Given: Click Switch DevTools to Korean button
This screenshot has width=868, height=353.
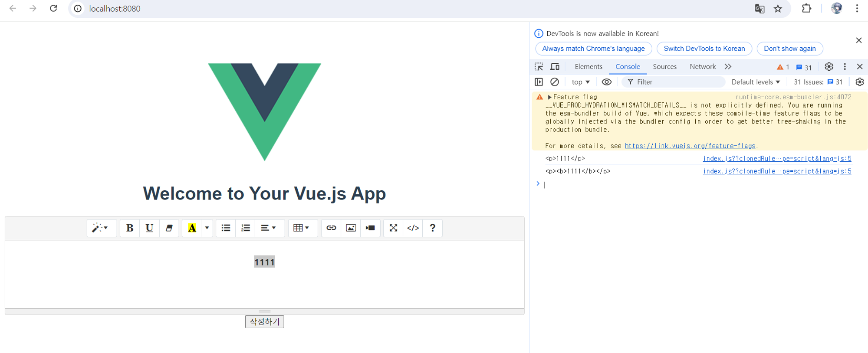Looking at the screenshot, I should click(x=704, y=49).
